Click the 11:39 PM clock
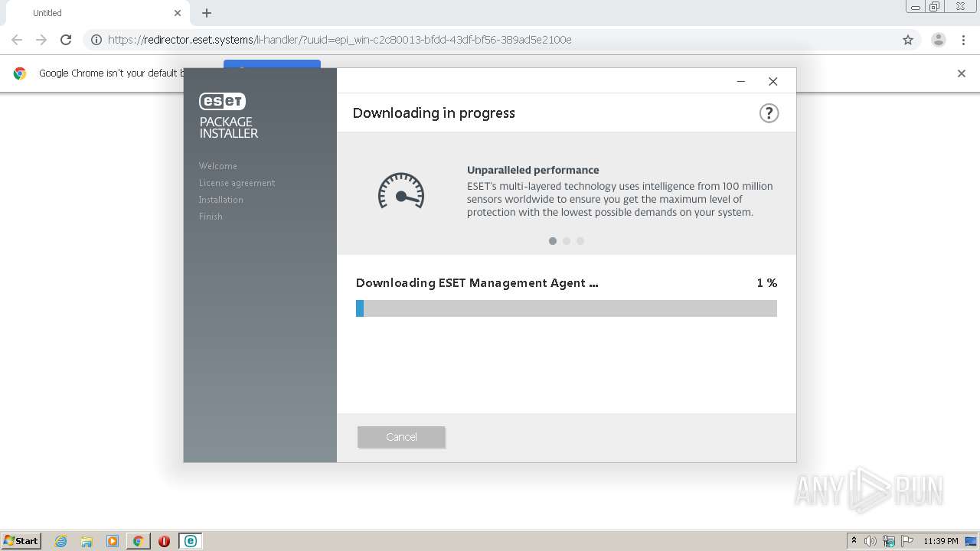980x551 pixels. point(941,541)
